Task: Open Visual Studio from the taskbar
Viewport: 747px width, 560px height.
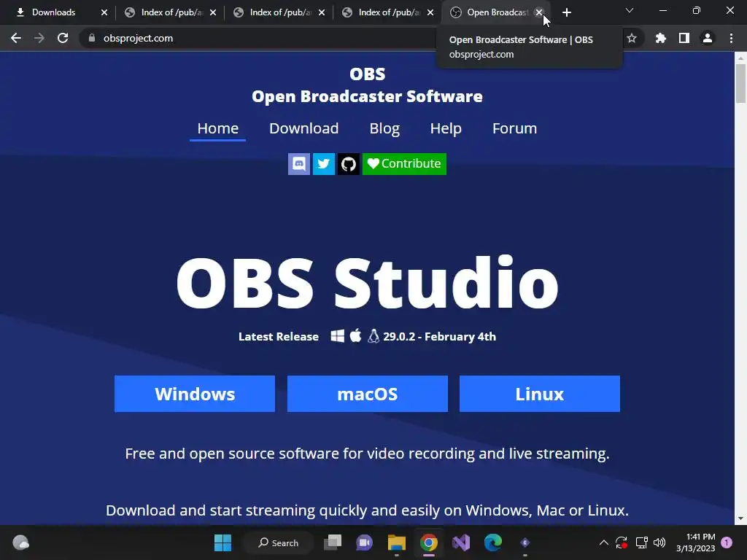Action: click(461, 542)
